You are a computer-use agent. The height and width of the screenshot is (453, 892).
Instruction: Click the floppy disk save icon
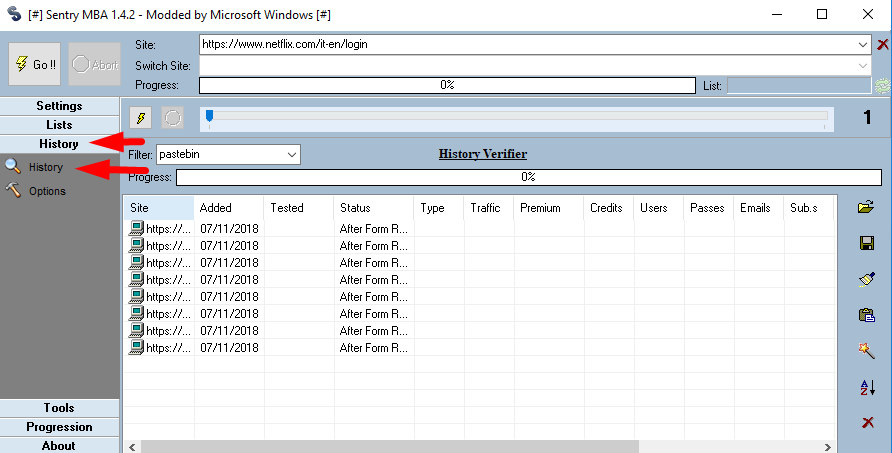[867, 244]
